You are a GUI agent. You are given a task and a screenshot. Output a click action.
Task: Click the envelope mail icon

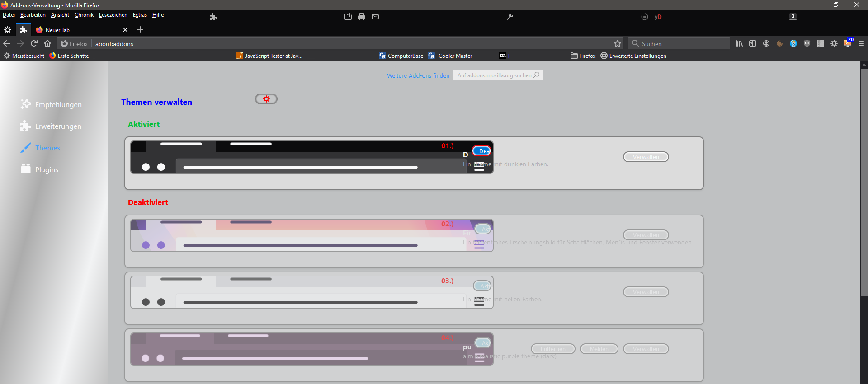[375, 17]
